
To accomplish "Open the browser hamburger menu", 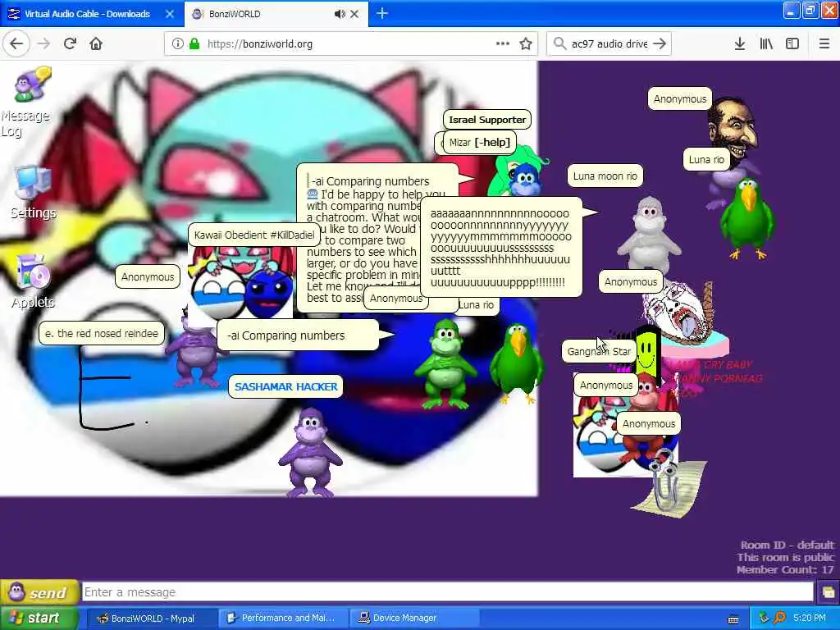I will 824,44.
